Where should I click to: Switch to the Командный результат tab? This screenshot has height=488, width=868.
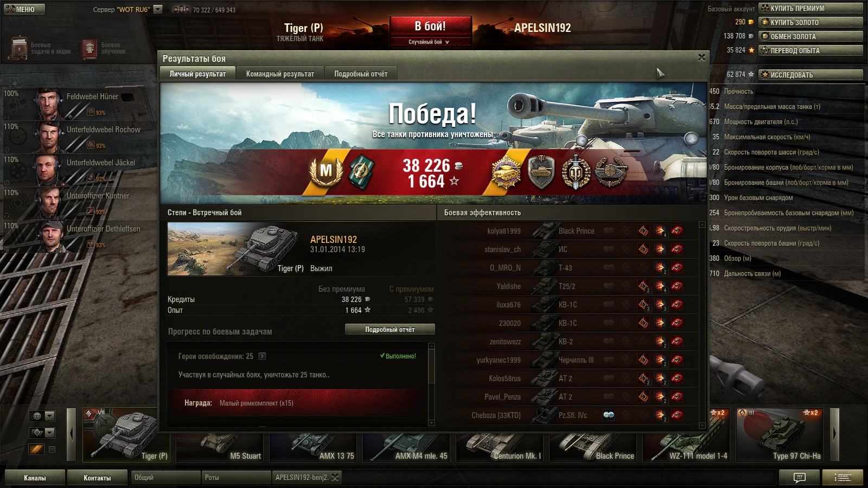[280, 74]
